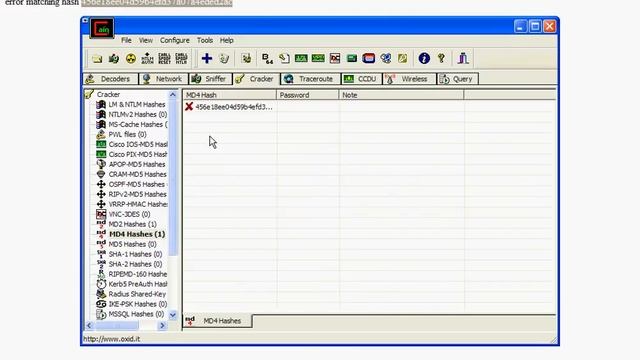This screenshot has width=640, height=360.
Task: Open the VNC password decoder icon
Action: tap(335, 59)
